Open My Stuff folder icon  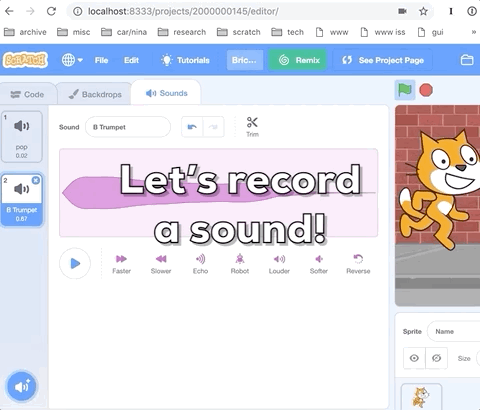pyautogui.click(x=467, y=60)
